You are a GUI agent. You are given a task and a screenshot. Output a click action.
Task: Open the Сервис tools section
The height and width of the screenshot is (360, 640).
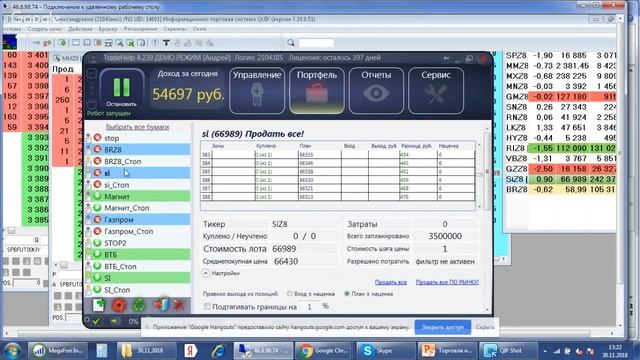click(436, 91)
